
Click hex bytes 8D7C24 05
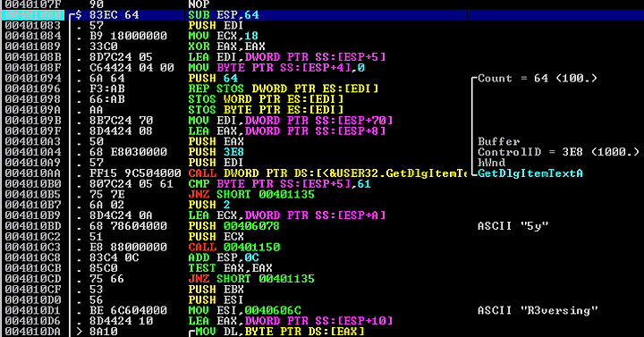point(121,57)
